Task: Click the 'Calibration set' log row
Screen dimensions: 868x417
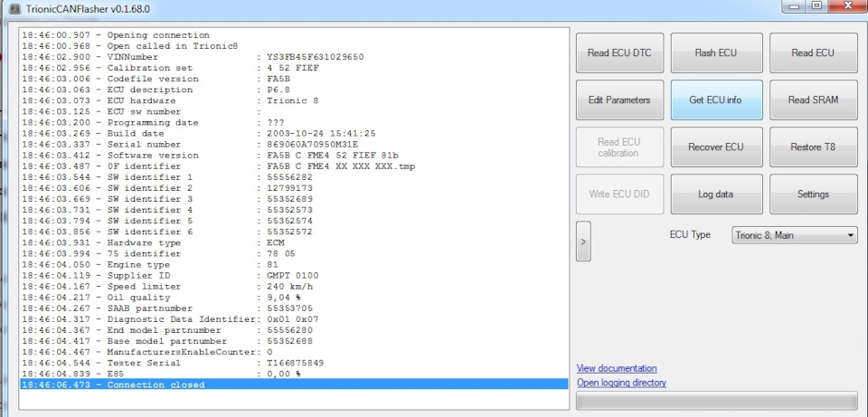Action: 294,68
